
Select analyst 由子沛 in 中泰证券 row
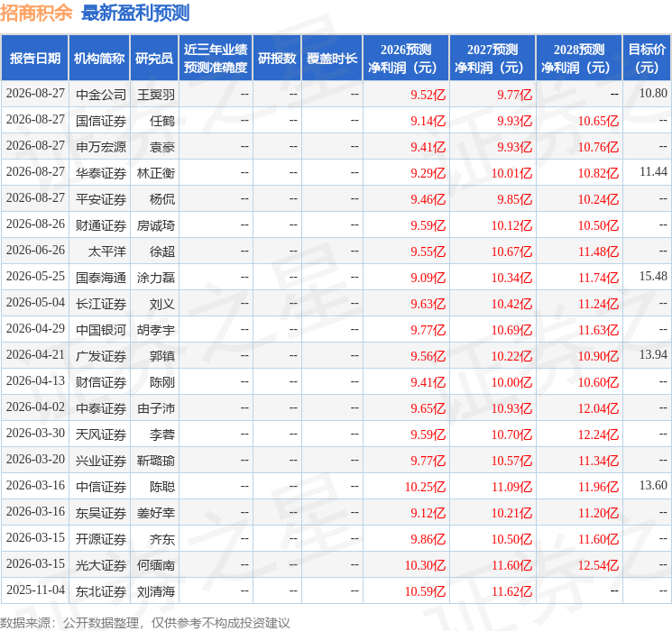(156, 408)
